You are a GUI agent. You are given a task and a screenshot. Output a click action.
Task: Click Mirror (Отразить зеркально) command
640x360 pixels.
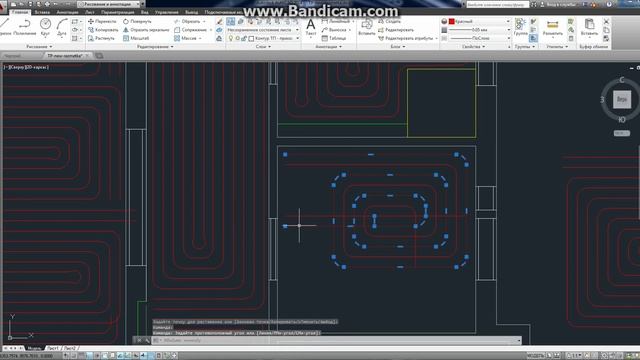[x=146, y=30]
